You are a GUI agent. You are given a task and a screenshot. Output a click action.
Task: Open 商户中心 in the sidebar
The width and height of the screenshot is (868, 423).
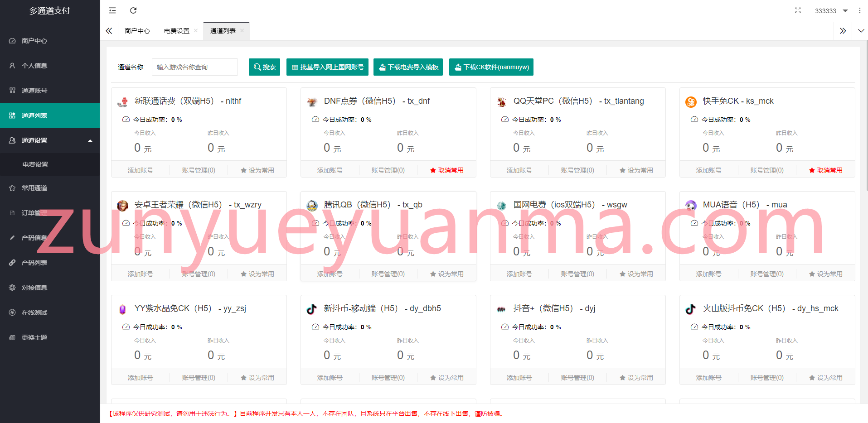click(x=50, y=41)
